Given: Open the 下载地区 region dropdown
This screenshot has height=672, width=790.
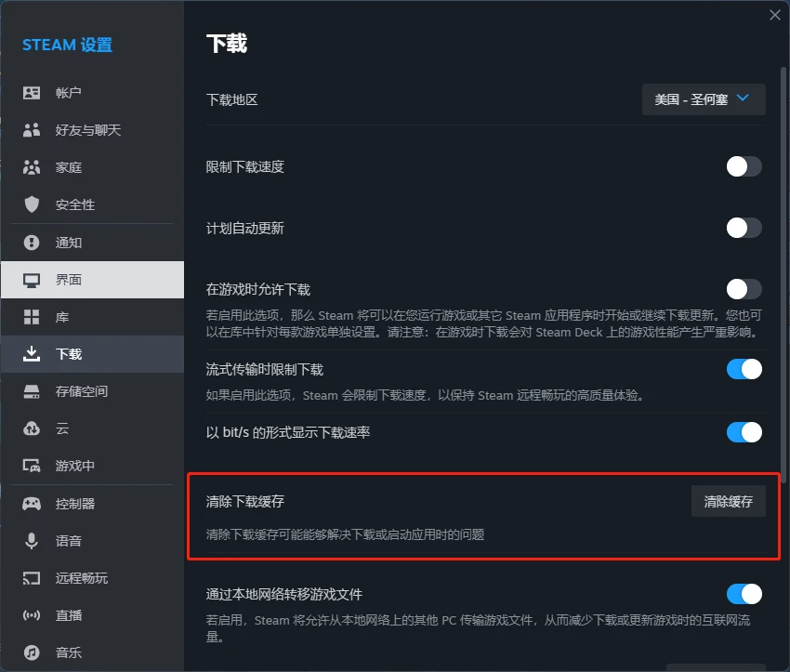Looking at the screenshot, I should pyautogui.click(x=704, y=99).
